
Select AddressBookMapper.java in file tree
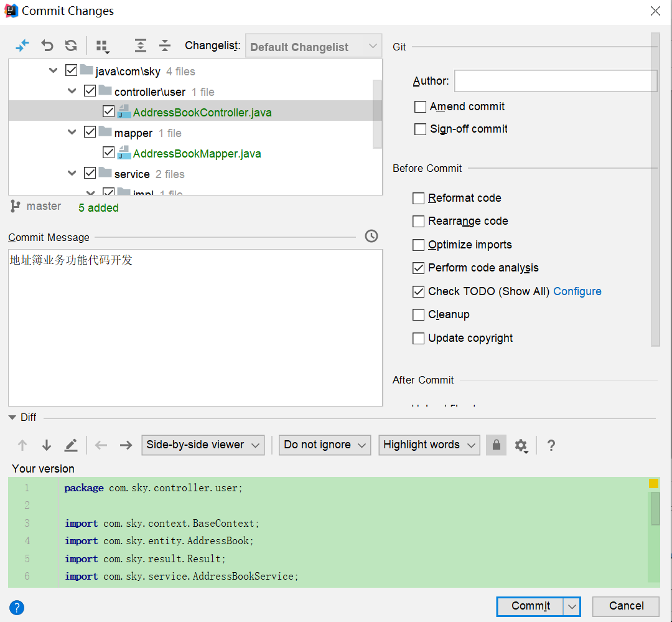(197, 154)
